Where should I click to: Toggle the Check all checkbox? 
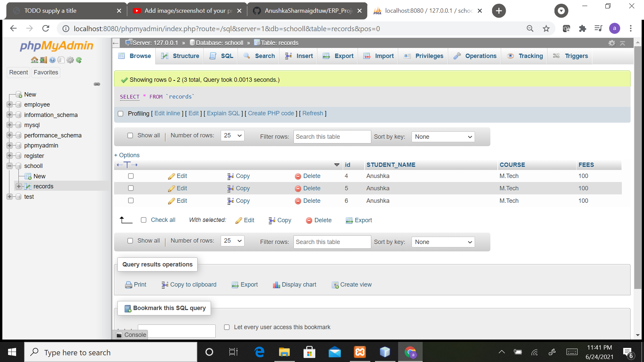click(x=144, y=220)
